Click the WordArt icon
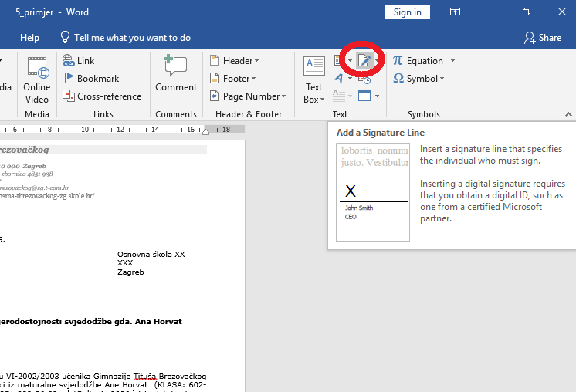The height and width of the screenshot is (392, 576). pos(339,78)
